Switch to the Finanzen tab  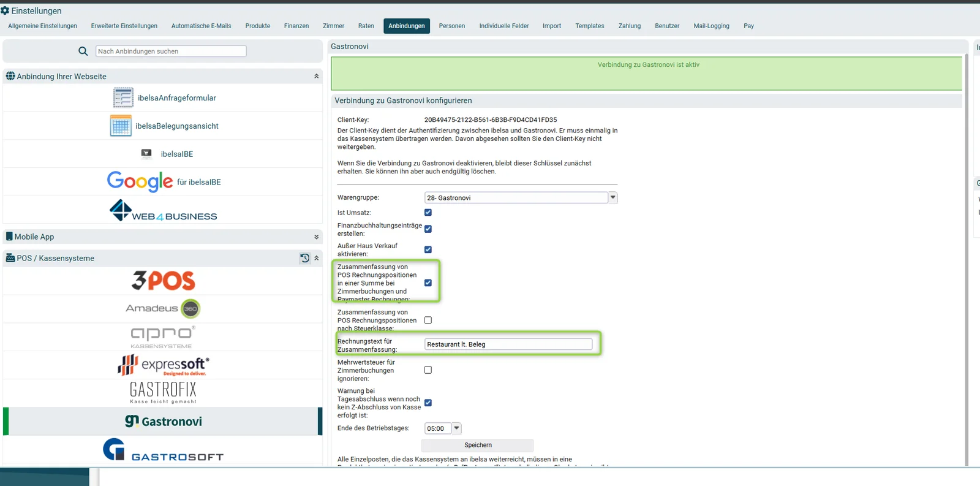[296, 26]
